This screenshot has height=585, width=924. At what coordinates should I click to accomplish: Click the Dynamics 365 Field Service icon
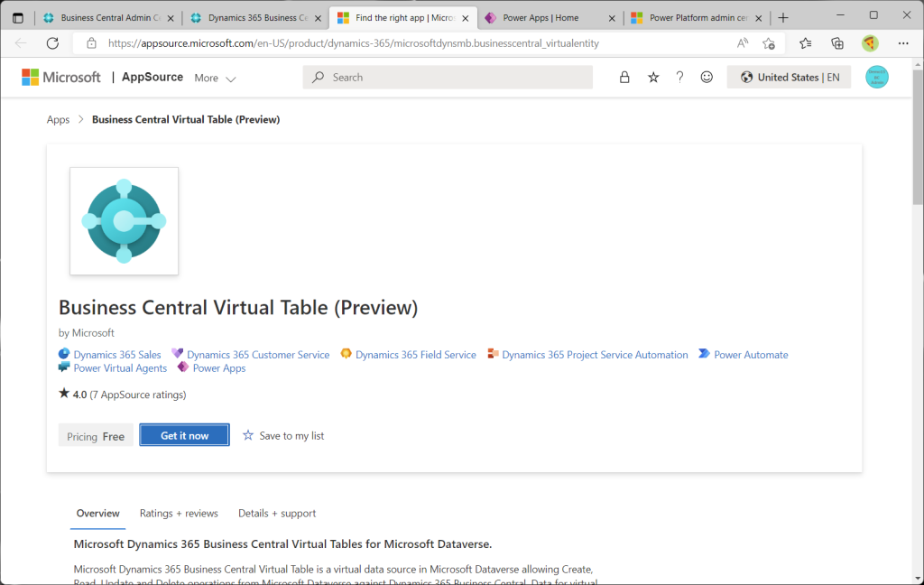pyautogui.click(x=346, y=353)
